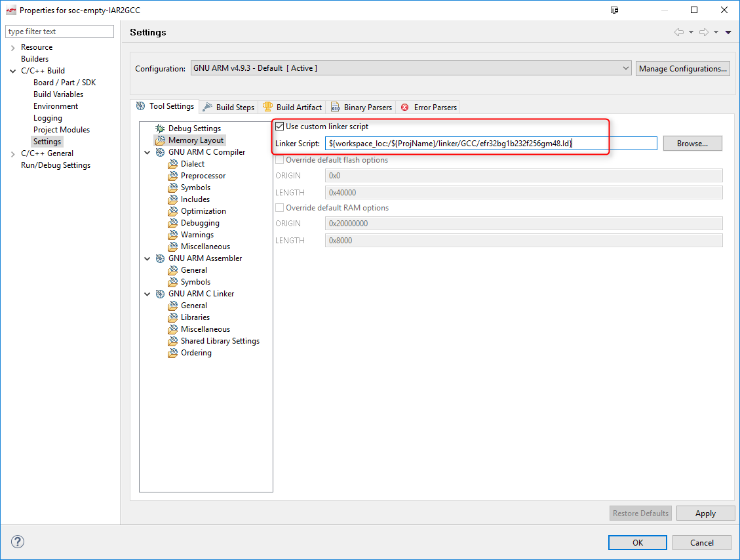The image size is (740, 560).
Task: Click the Error Parsers red icon
Action: click(x=405, y=108)
